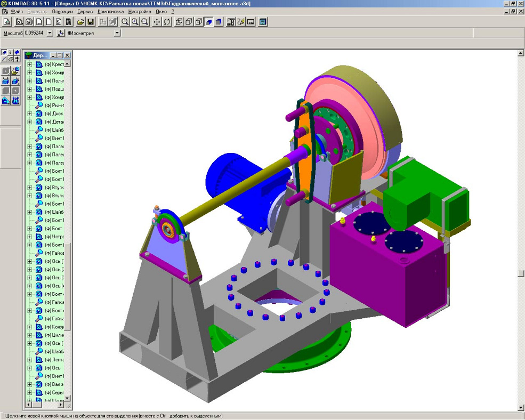The image size is (525, 420).
Task: Expand the Диск item in the tree
Action: click(30, 114)
